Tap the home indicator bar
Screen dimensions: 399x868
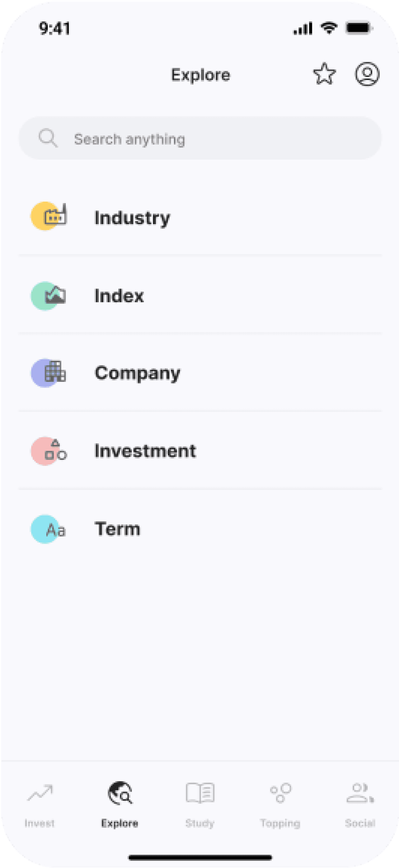[x=200, y=858]
